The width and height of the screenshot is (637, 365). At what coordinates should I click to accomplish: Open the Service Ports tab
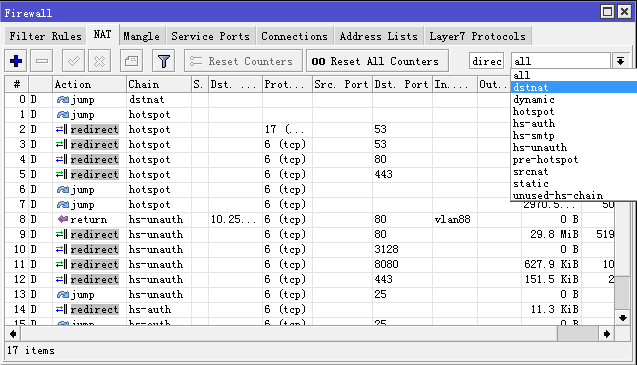pyautogui.click(x=210, y=36)
